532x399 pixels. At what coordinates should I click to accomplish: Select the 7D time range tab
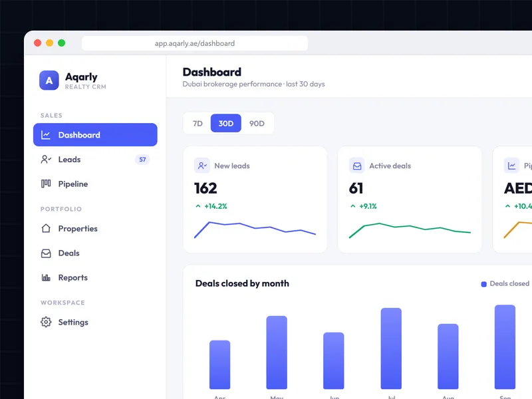(x=198, y=123)
